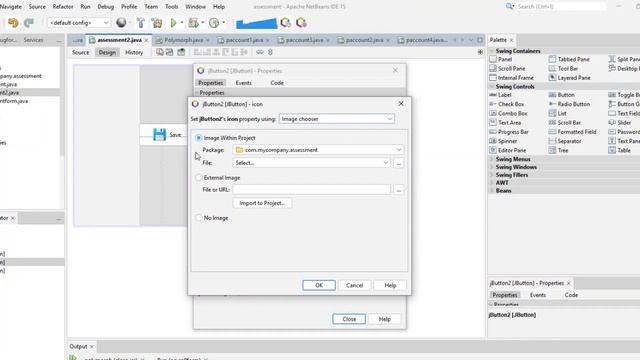Expand the Swing Windows palette section

pyautogui.click(x=491, y=167)
